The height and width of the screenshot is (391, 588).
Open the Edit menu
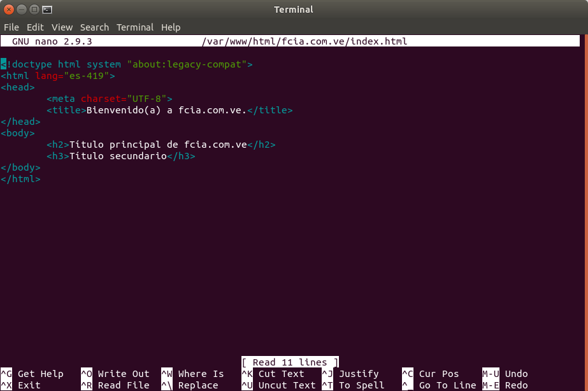pos(35,27)
